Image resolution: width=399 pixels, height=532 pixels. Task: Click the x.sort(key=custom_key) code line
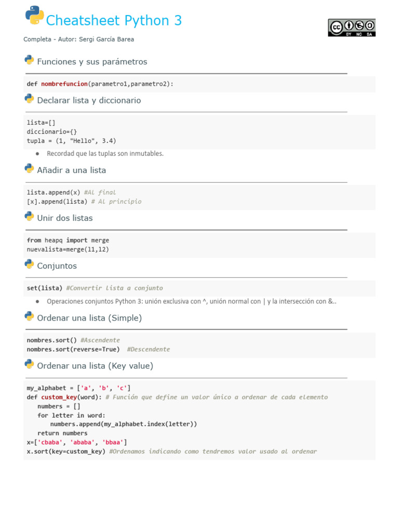tap(66, 451)
